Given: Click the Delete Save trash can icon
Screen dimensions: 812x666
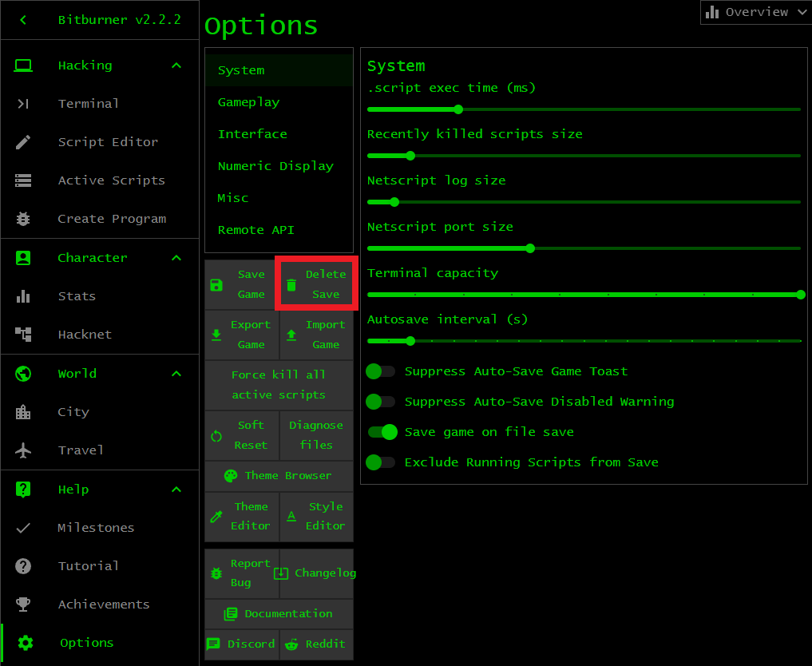Looking at the screenshot, I should (291, 285).
